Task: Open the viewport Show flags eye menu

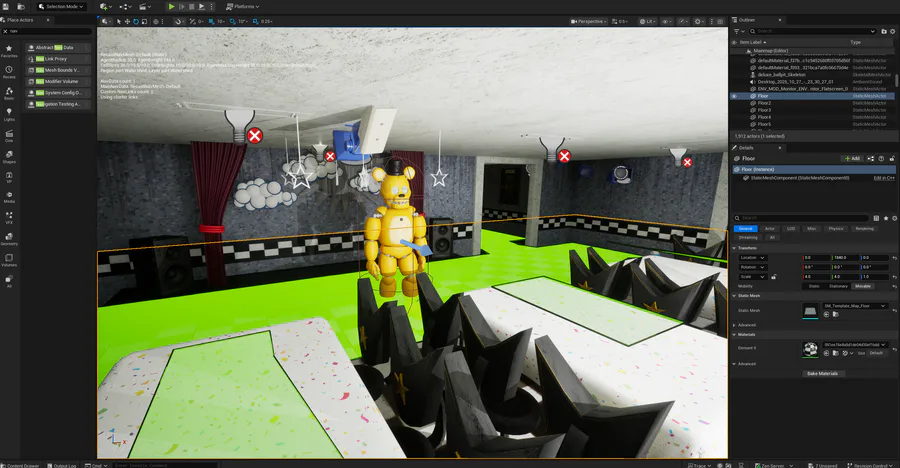Action: point(666,21)
